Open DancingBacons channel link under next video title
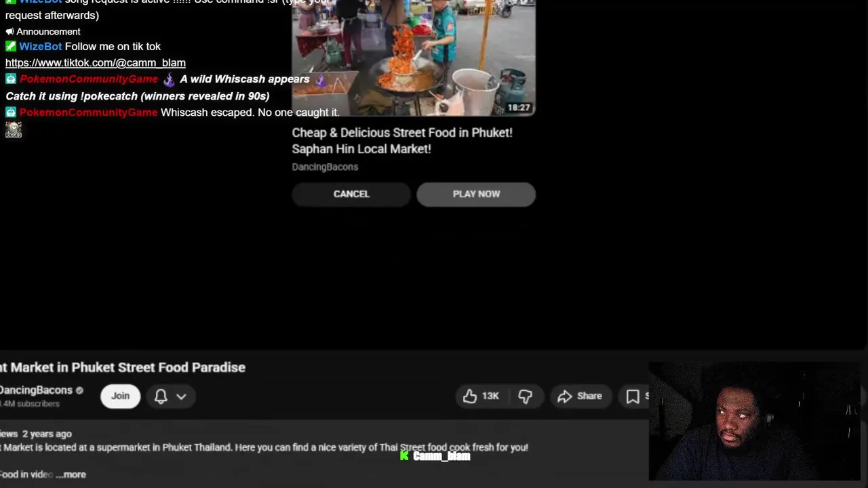 (x=325, y=167)
